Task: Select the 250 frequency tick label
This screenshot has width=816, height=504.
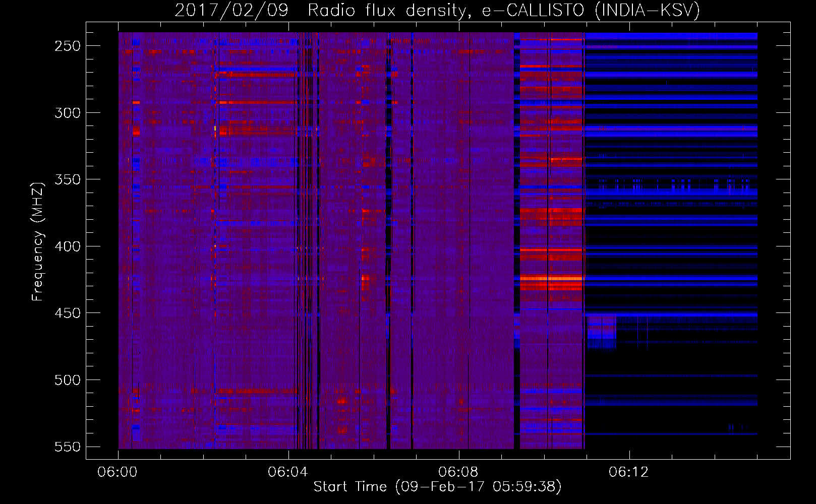Action: pos(68,46)
